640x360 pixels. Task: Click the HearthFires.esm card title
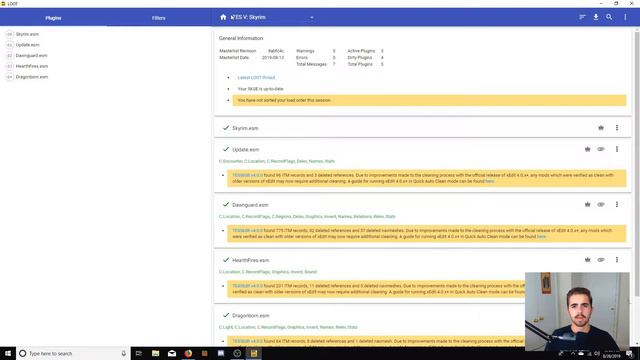(250, 260)
